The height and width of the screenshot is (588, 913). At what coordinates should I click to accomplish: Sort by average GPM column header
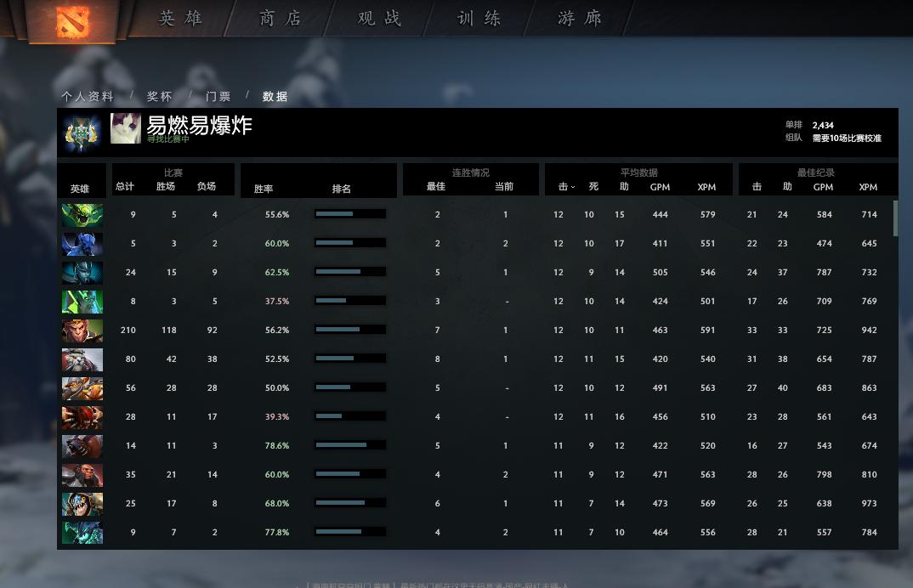pos(660,187)
